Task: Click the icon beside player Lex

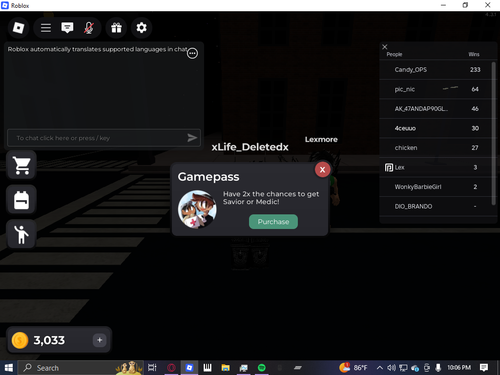Action: pos(389,167)
